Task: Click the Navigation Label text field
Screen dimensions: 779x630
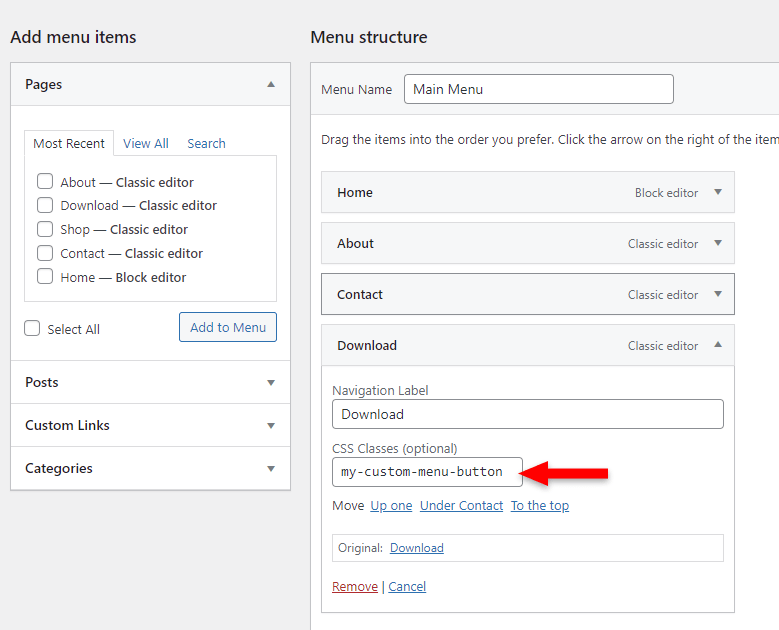Action: click(x=528, y=414)
